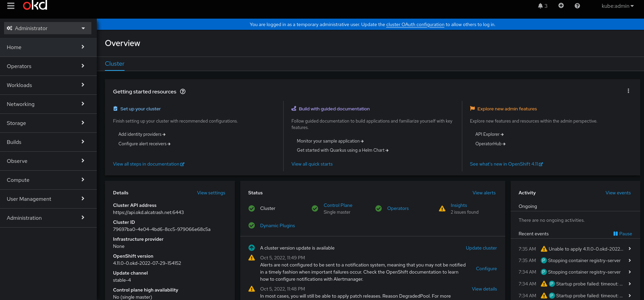Open the Getting started kebab menu
This screenshot has width=644, height=300.
[628, 91]
